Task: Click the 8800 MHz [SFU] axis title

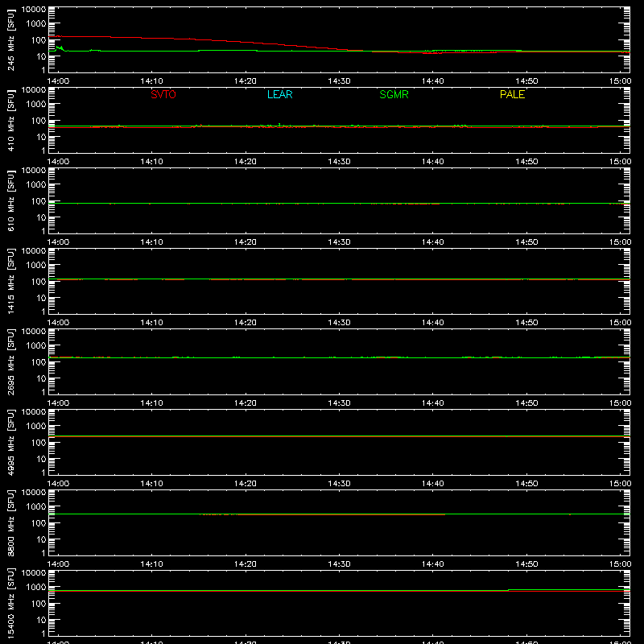Action: point(10,522)
